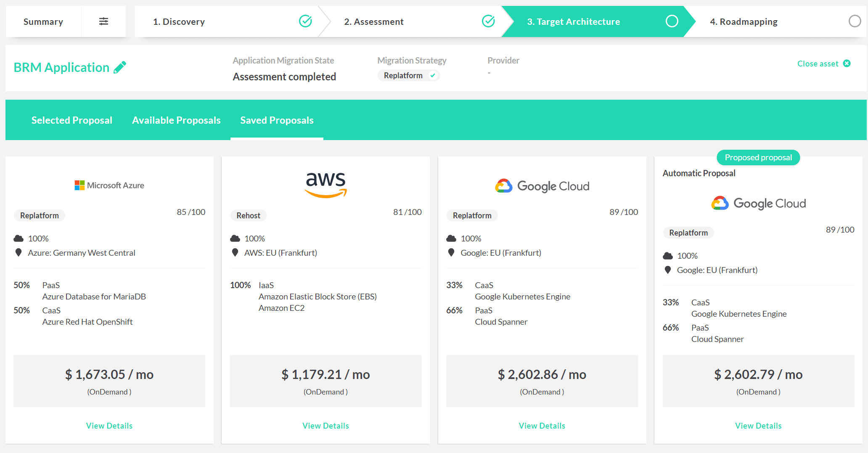This screenshot has width=868, height=453.
Task: Click Assessment completed status text
Action: (x=284, y=77)
